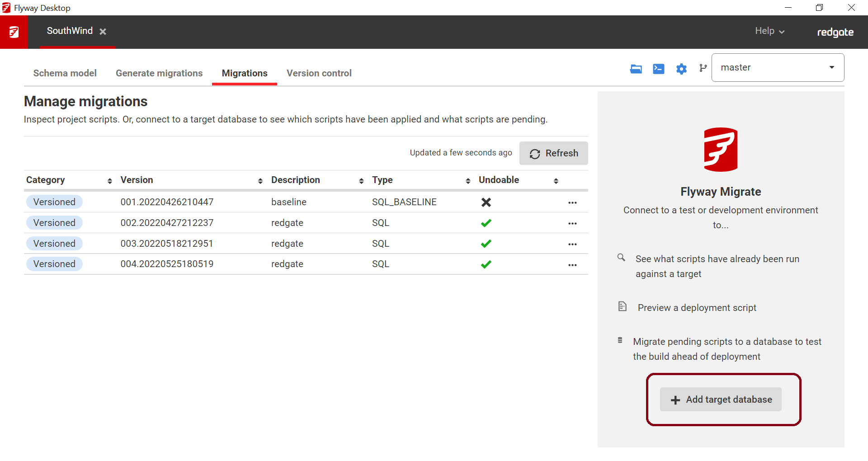Sort table by Category column

(x=109, y=181)
